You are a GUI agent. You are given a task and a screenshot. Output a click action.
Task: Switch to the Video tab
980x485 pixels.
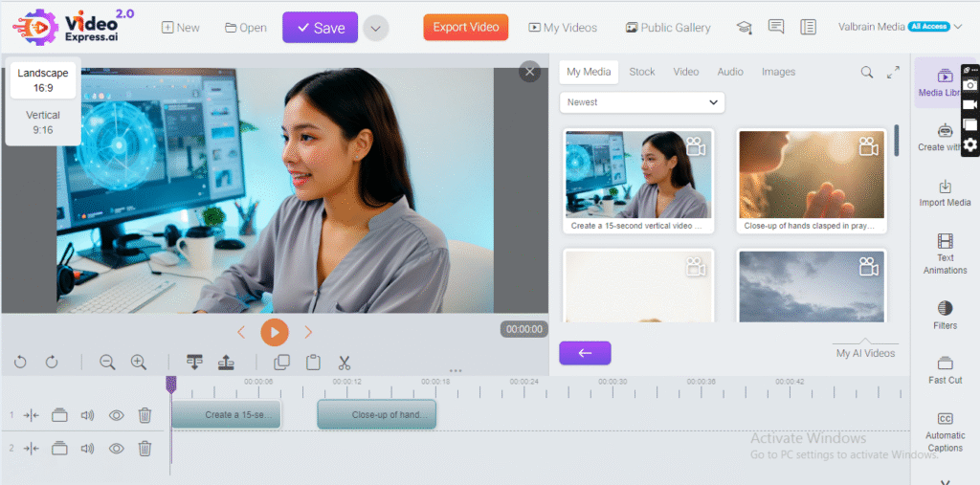click(x=685, y=72)
